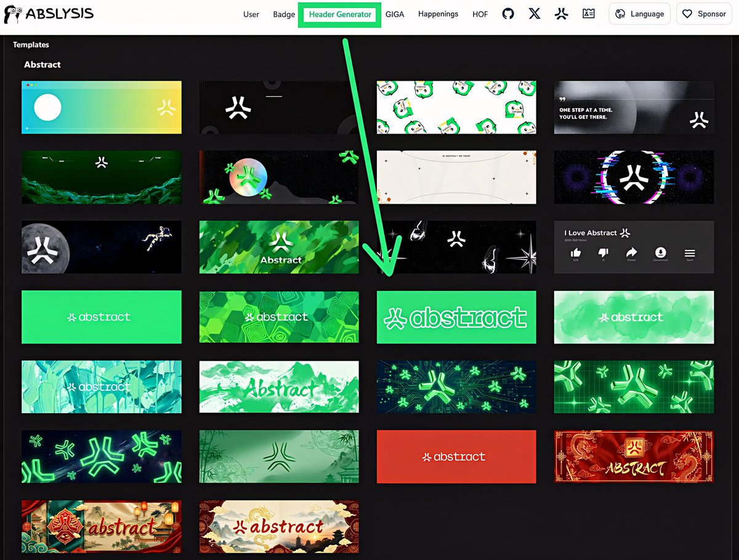Open the X (Twitter) icon link

(x=535, y=14)
